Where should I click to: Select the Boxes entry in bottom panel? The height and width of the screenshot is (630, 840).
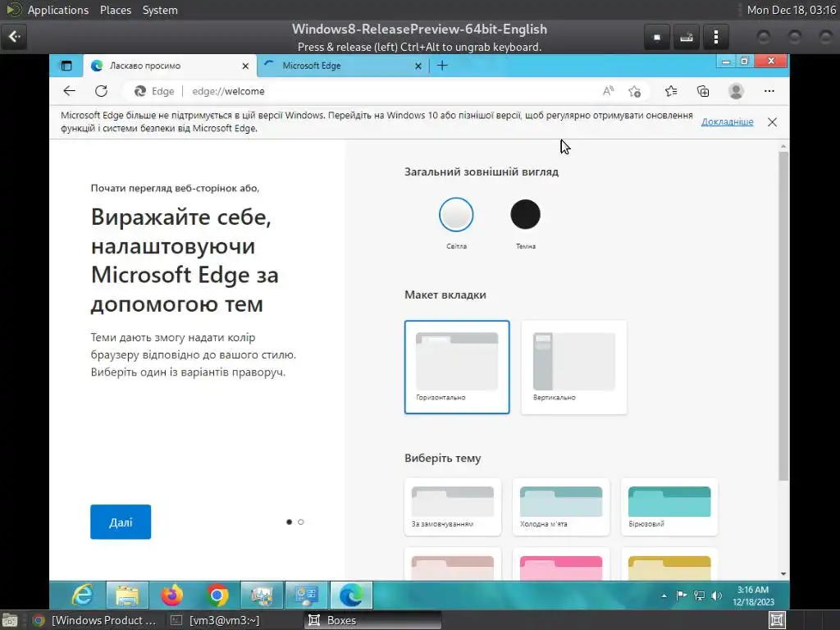point(373,620)
